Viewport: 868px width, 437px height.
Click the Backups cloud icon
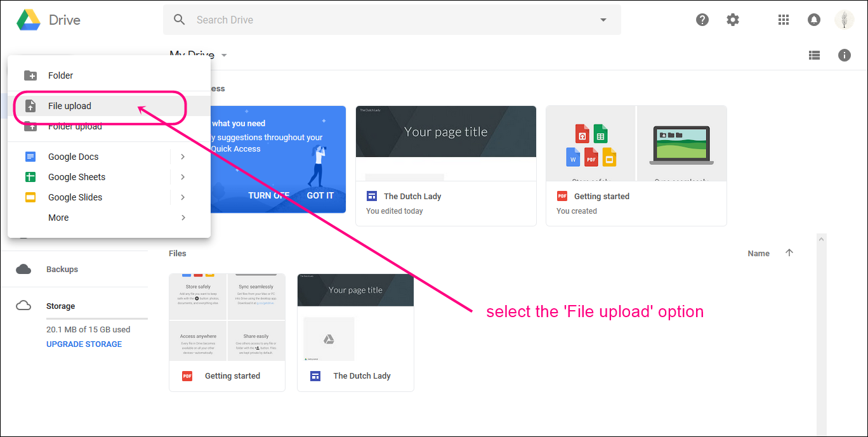tap(23, 270)
